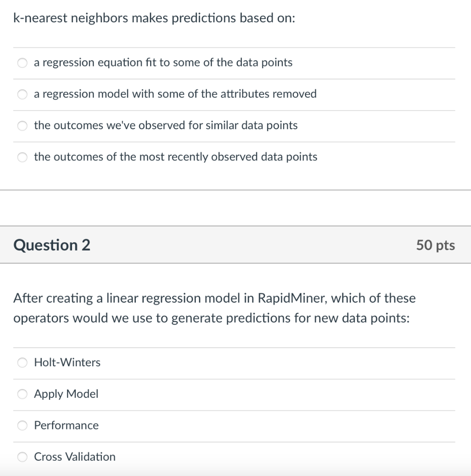Click the RapidMiner linear regression question prompt
This screenshot has height=476, width=471.
point(214,308)
